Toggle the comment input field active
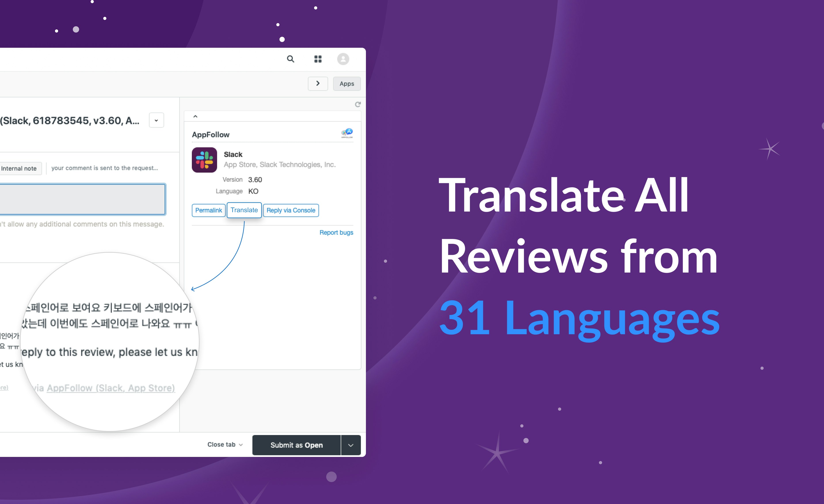Image resolution: width=824 pixels, height=504 pixels. click(82, 199)
